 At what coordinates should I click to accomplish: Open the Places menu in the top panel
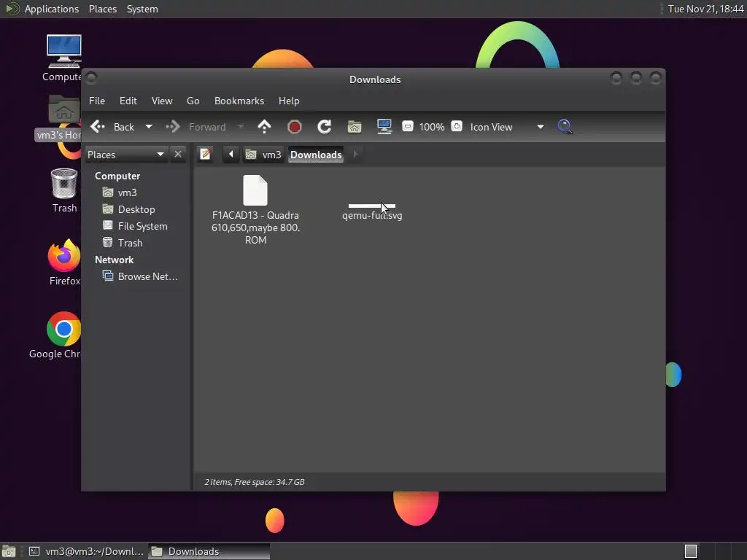point(103,9)
